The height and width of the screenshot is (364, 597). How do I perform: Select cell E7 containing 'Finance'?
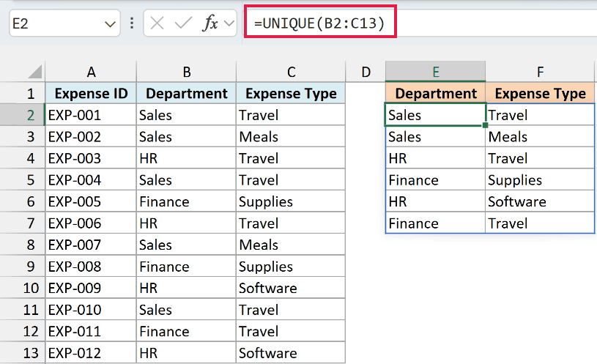click(436, 223)
